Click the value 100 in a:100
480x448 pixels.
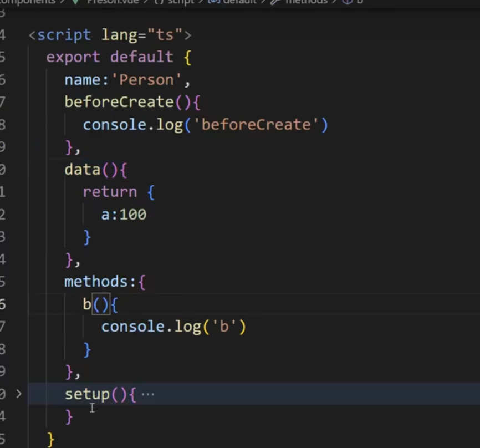(133, 215)
